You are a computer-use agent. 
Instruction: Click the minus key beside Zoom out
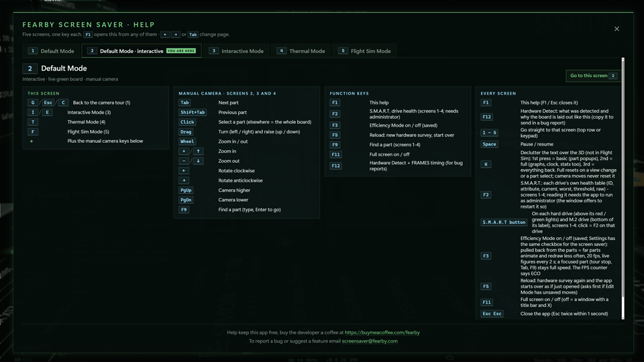coord(184,161)
